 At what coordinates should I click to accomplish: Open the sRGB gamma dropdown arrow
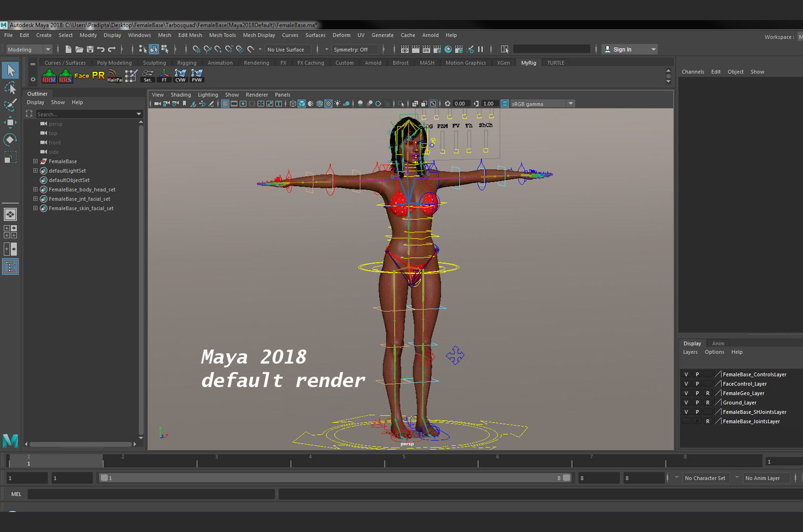coord(571,104)
